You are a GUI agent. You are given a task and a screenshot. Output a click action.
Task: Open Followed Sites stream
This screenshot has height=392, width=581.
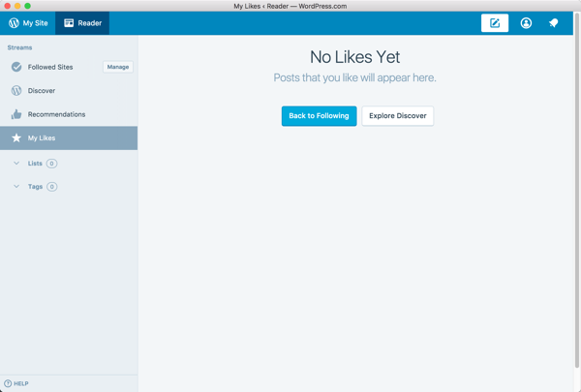[x=50, y=67]
